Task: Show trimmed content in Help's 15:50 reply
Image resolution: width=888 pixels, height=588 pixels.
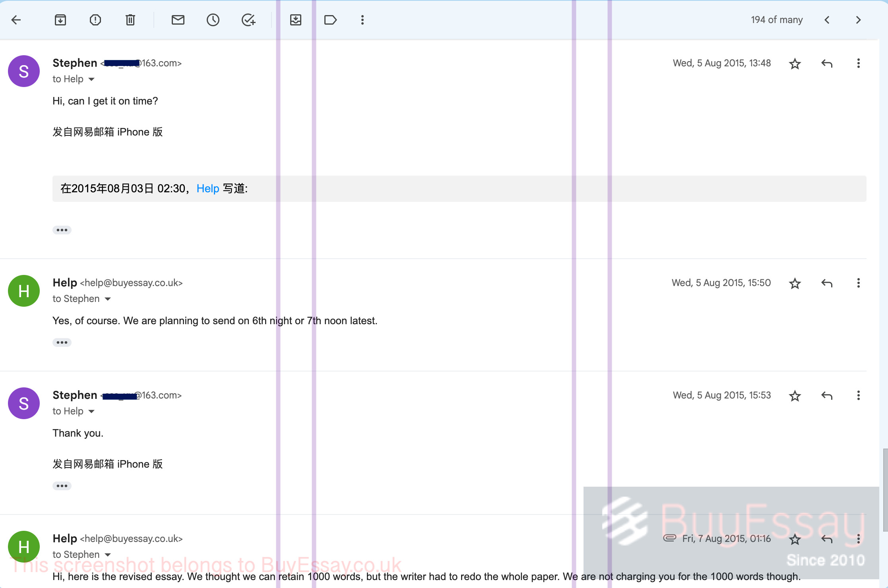Action: (62, 342)
